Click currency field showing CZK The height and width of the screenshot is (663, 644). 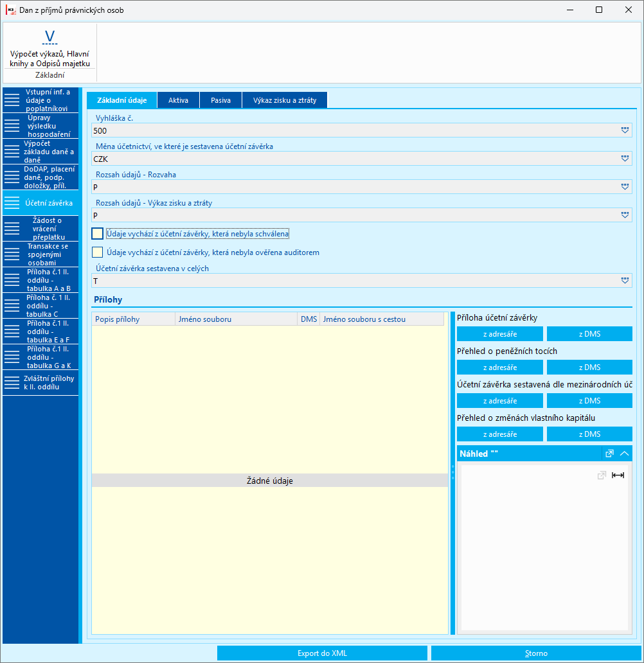(x=362, y=159)
